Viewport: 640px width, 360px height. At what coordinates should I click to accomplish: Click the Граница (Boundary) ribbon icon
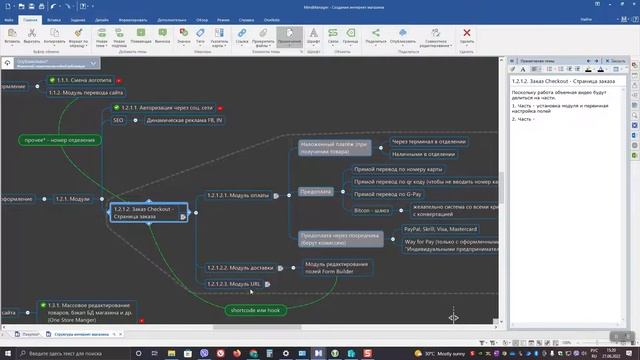click(350, 33)
